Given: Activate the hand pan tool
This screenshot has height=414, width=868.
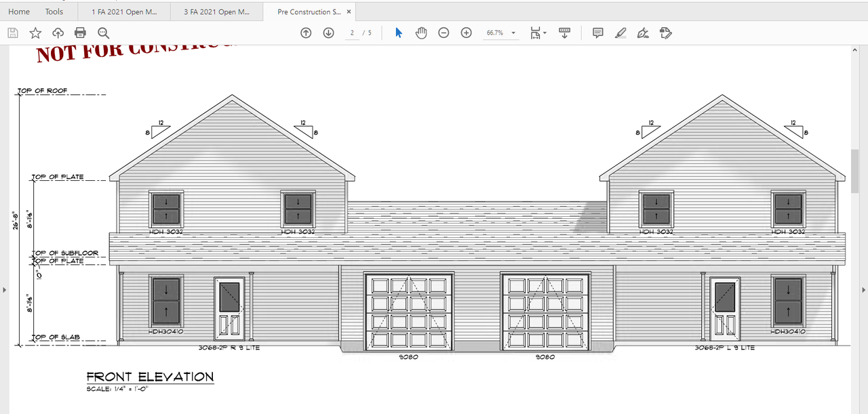Looking at the screenshot, I should (x=421, y=33).
